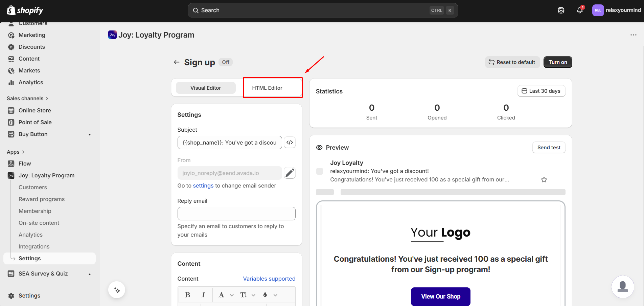644x306 pixels.
Task: Follow the settings link for email sender
Action: click(x=203, y=186)
